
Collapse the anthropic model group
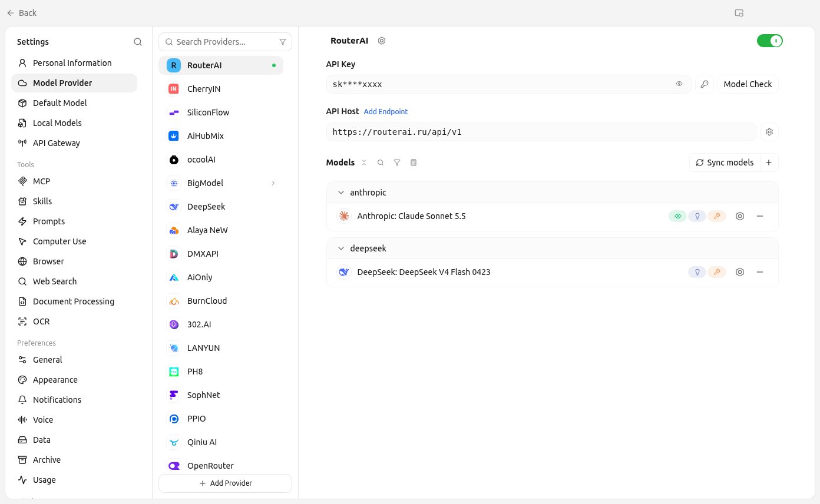[340, 193]
